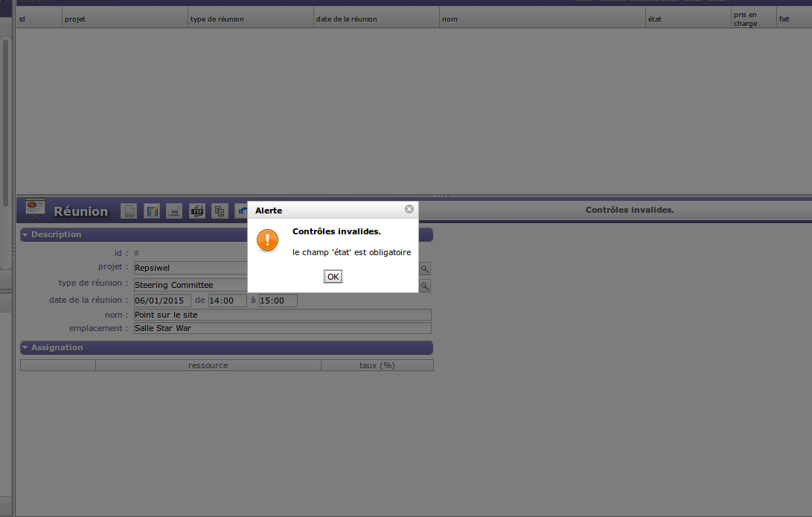Click the taux (%) column header

[x=377, y=365]
